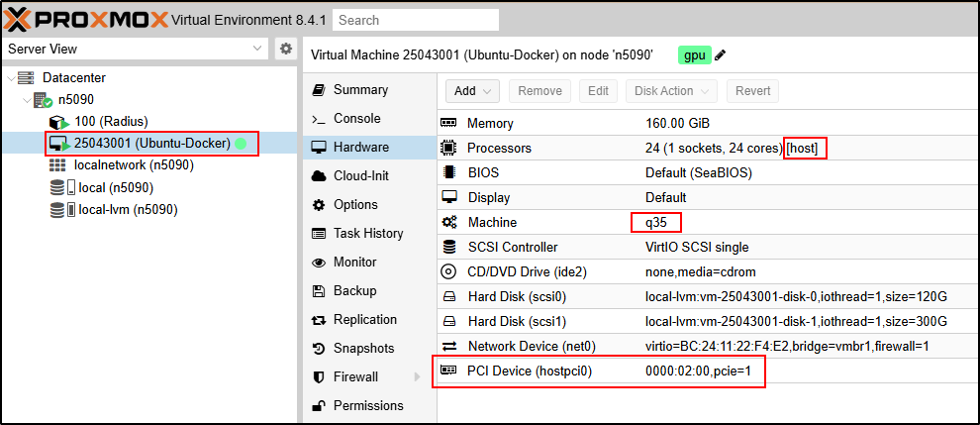
Task: Click the Datacenter server icon
Action: [x=27, y=78]
